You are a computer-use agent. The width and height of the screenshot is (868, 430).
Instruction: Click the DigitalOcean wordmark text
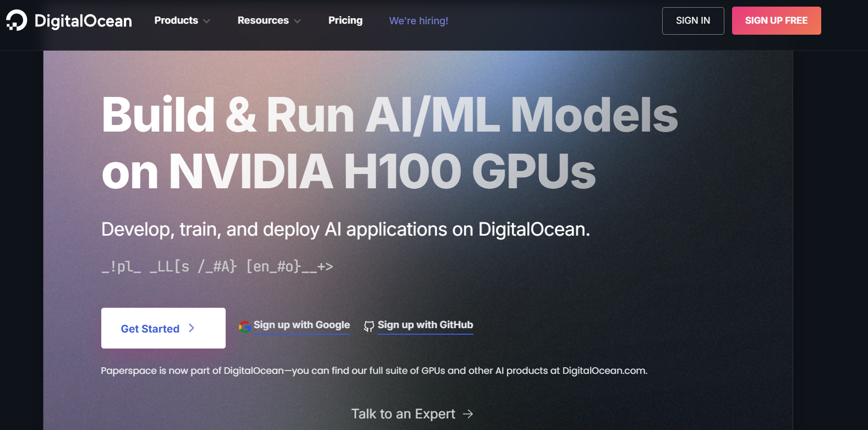83,21
